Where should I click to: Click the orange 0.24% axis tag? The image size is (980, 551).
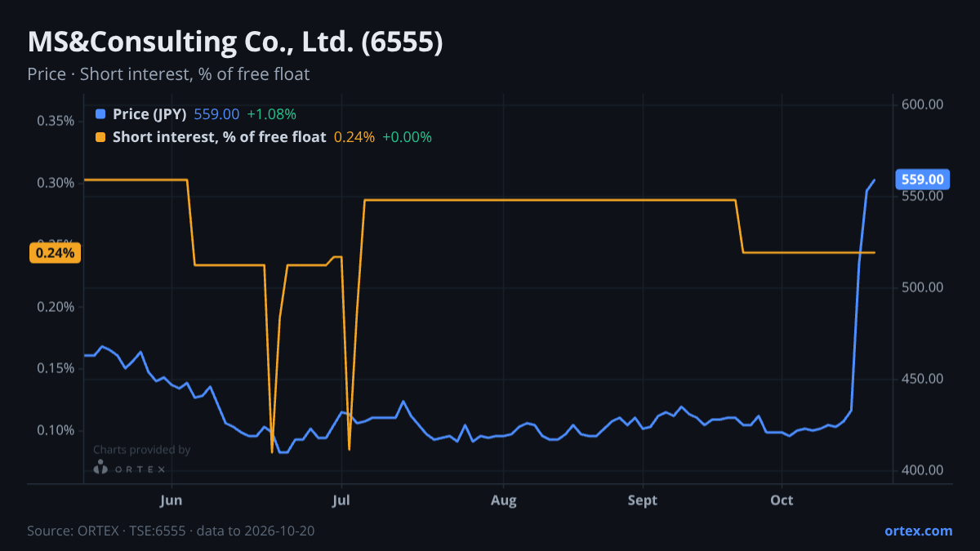(x=56, y=253)
